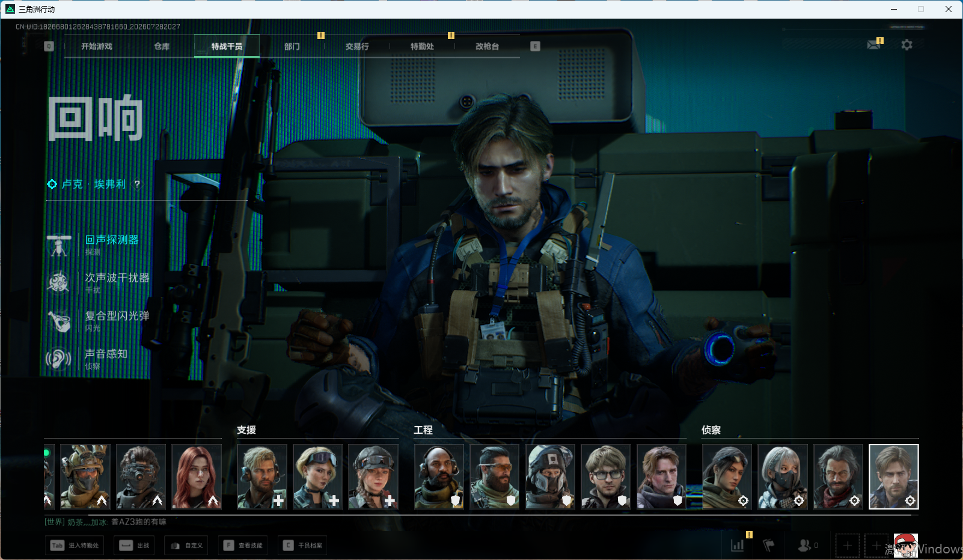The height and width of the screenshot is (560, 963).
Task: Pick the bearded engineer with orange glasses
Action: click(495, 477)
